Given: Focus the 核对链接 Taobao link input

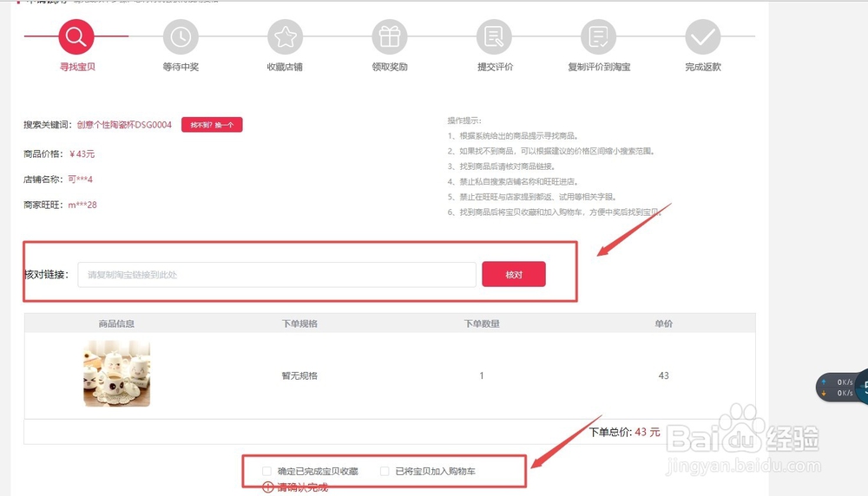Looking at the screenshot, I should coord(277,275).
